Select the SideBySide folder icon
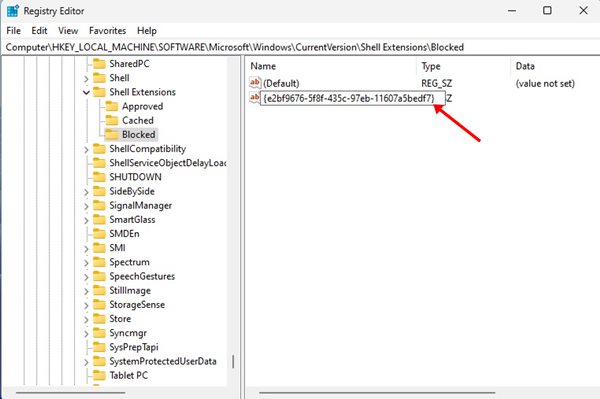The width and height of the screenshot is (600, 399). pos(99,191)
